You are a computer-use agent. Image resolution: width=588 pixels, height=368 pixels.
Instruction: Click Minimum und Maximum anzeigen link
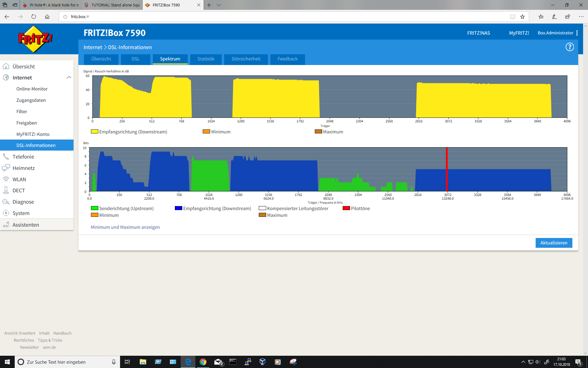click(x=125, y=227)
